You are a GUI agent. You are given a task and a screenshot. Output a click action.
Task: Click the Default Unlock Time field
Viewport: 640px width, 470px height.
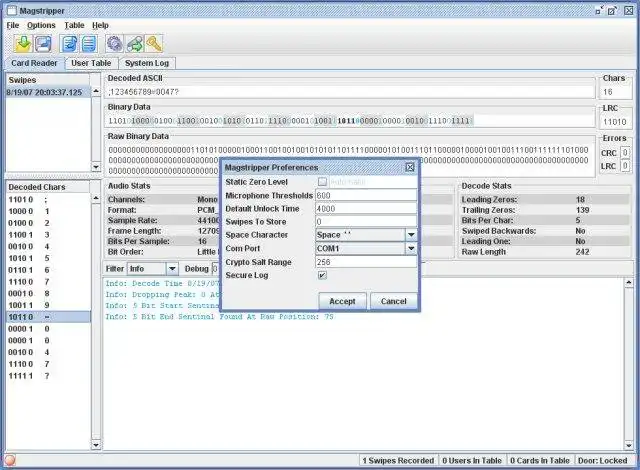366,208
